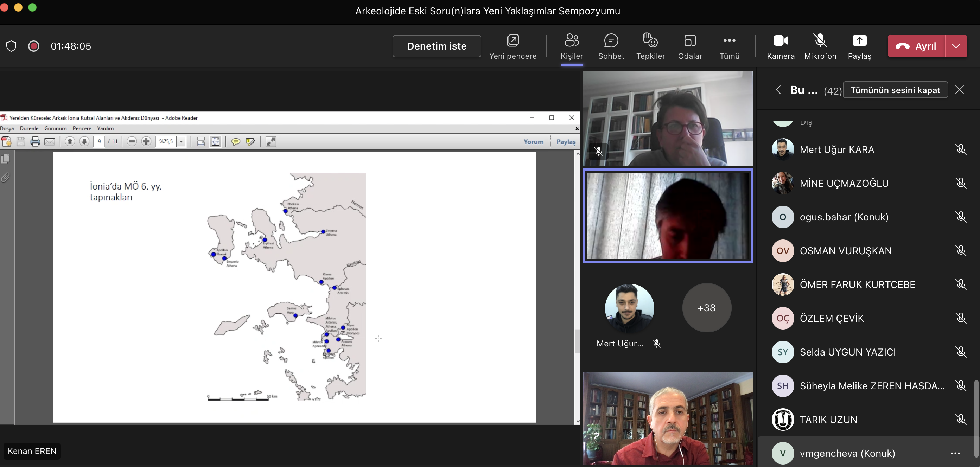Open the Düzenle menu

pos(29,129)
